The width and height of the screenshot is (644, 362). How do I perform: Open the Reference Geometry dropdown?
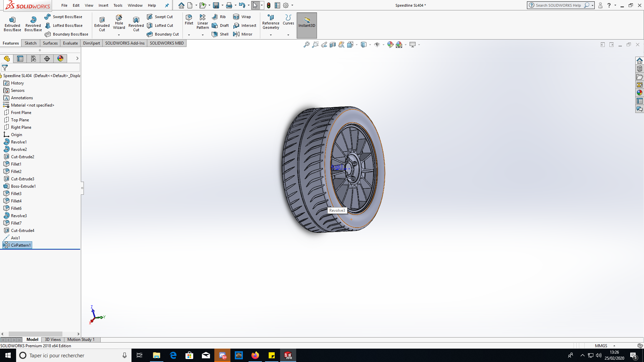pos(271,35)
